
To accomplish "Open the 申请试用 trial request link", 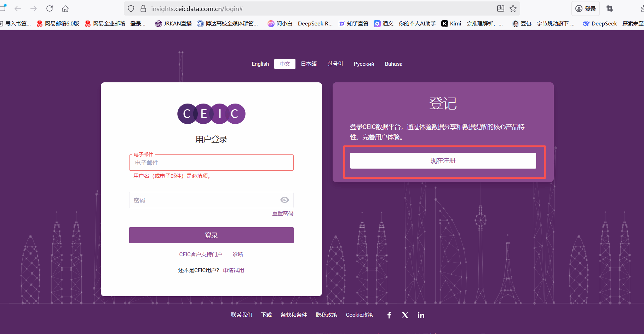I will [234, 270].
